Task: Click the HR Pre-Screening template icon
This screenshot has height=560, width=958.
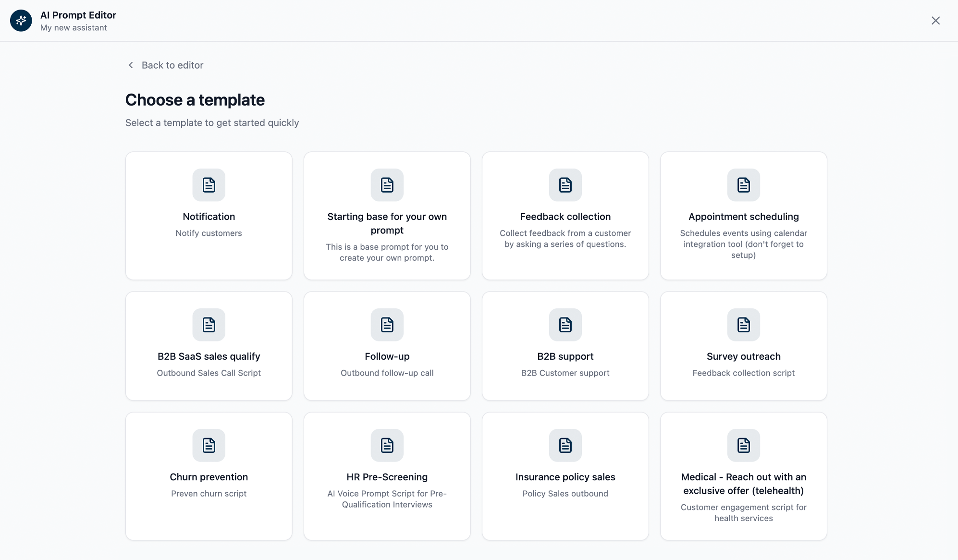Action: [x=387, y=445]
